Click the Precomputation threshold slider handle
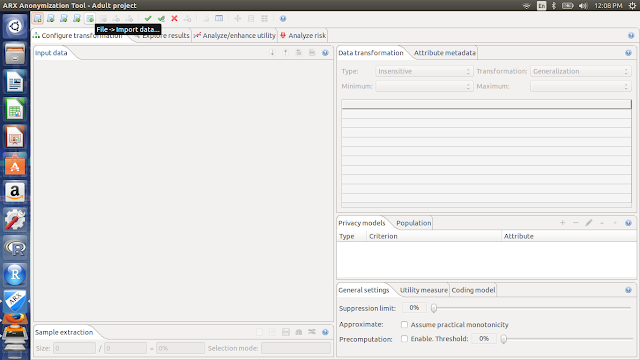 504,339
